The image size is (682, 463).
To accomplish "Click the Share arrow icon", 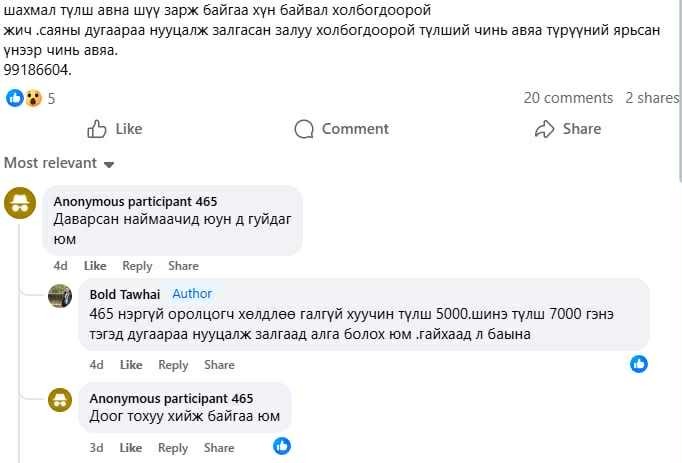I will pyautogui.click(x=545, y=129).
